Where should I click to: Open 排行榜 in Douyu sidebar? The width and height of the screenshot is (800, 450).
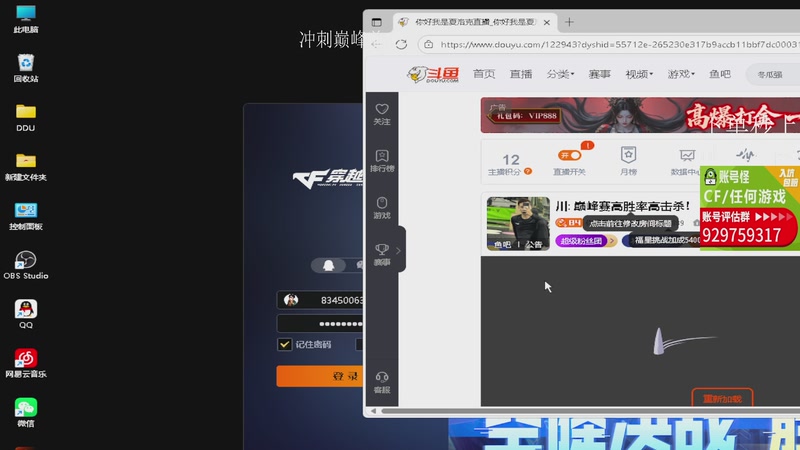point(382,161)
